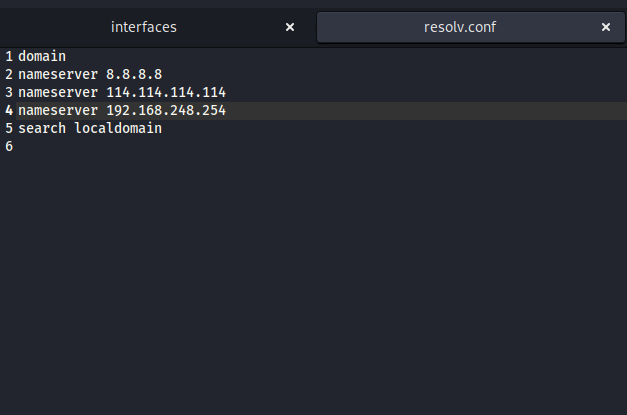Viewport: 627px width, 415px height.
Task: Click line number 5 in gutter
Action: pos(9,128)
